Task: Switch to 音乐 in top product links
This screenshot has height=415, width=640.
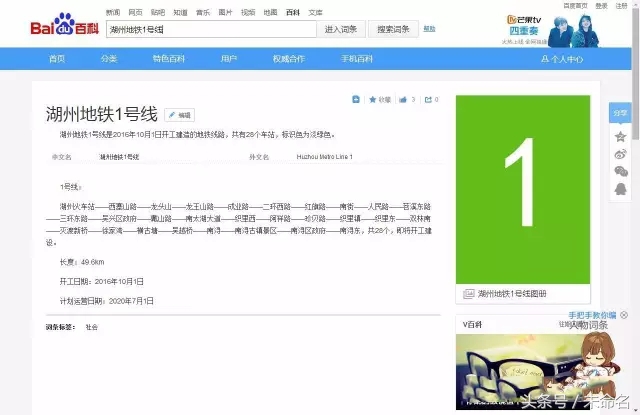Action: coord(203,13)
